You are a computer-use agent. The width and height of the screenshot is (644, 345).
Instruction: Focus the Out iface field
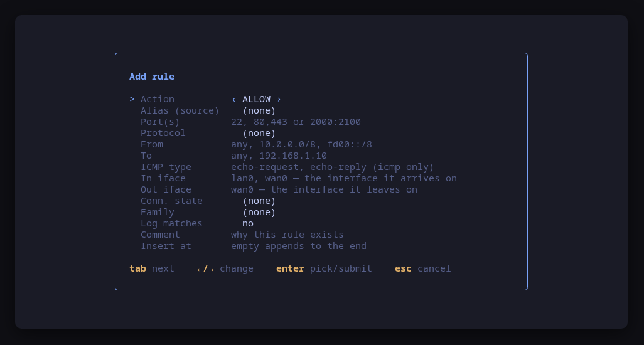coord(324,189)
